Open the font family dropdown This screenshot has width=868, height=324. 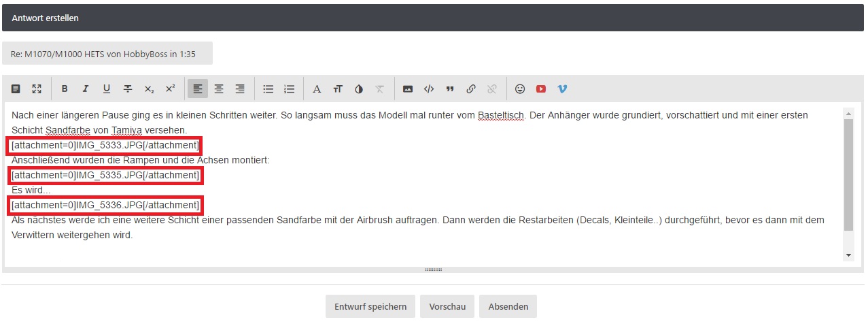(317, 88)
